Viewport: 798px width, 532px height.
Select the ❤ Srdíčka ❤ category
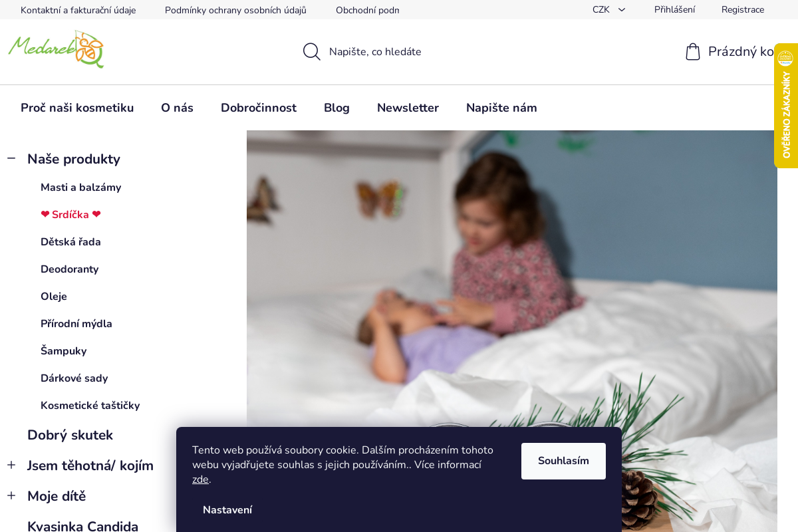70,215
